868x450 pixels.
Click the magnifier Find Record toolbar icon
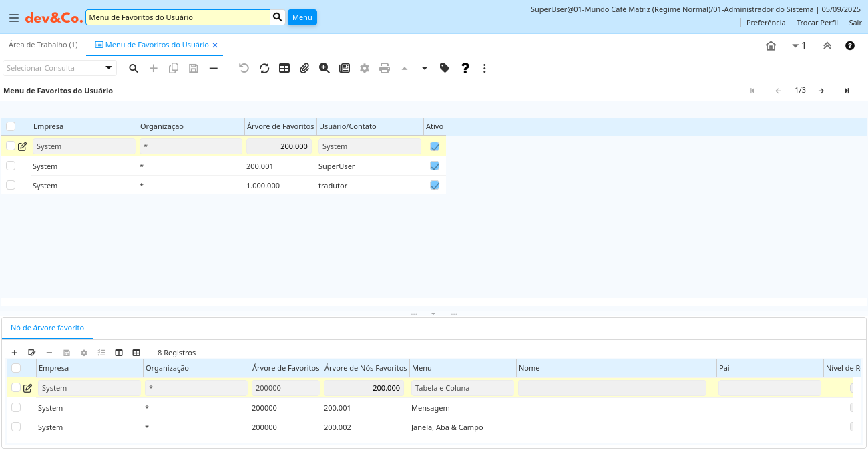click(x=134, y=68)
